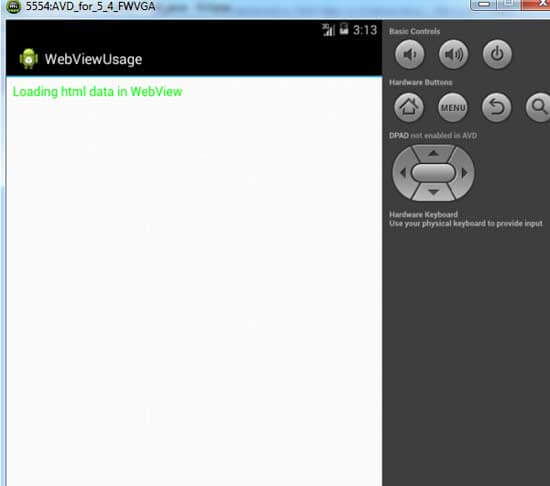Click the hardware Back arrow button

496,107
